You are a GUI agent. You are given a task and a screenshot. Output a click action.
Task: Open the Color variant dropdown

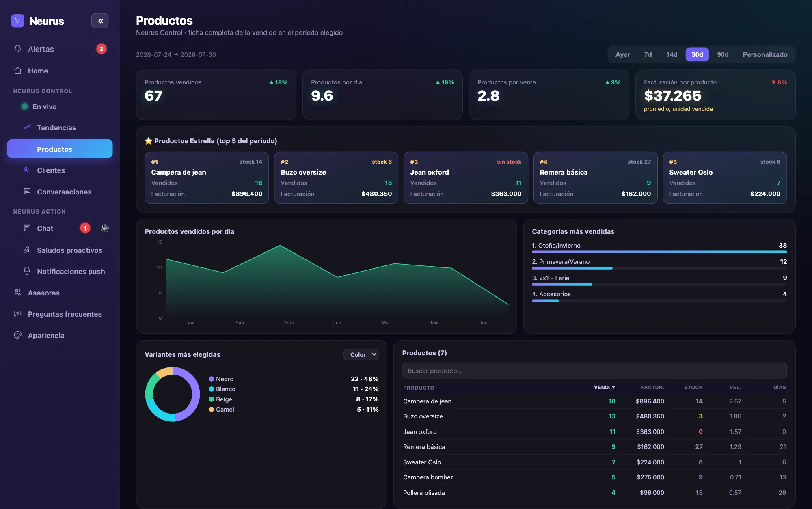click(361, 354)
